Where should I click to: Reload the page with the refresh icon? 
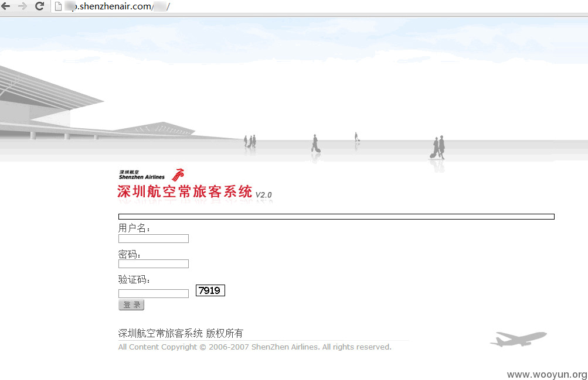tap(39, 6)
